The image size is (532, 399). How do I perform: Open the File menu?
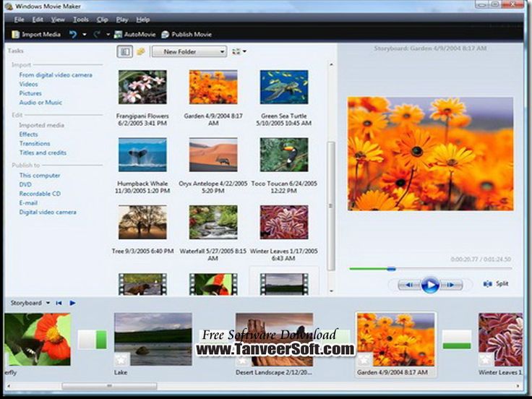pos(19,20)
